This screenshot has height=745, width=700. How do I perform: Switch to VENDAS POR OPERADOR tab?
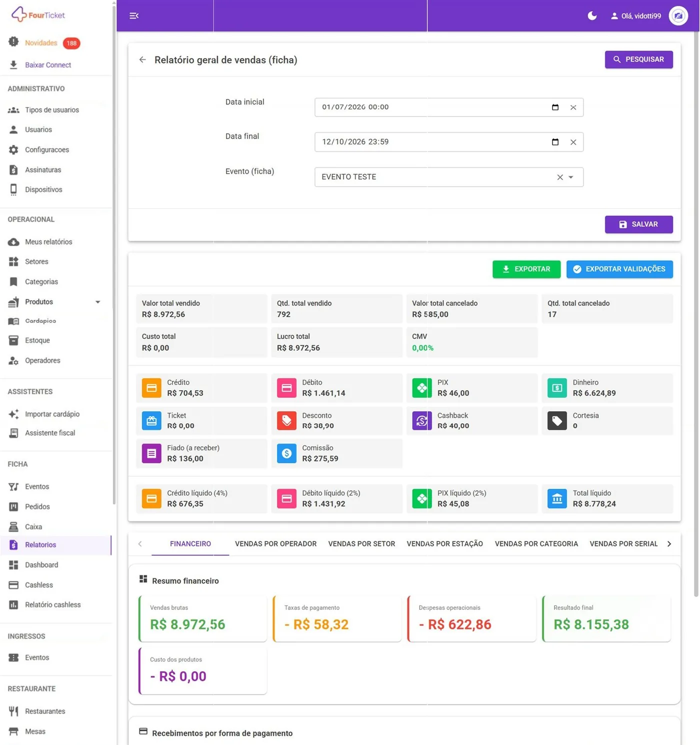click(x=275, y=544)
